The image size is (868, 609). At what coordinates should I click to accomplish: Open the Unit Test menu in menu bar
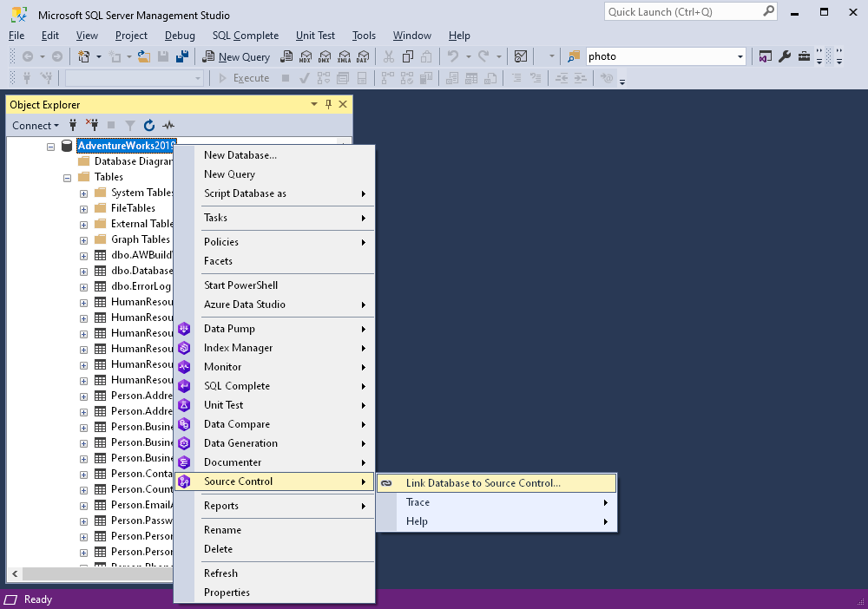pos(315,36)
